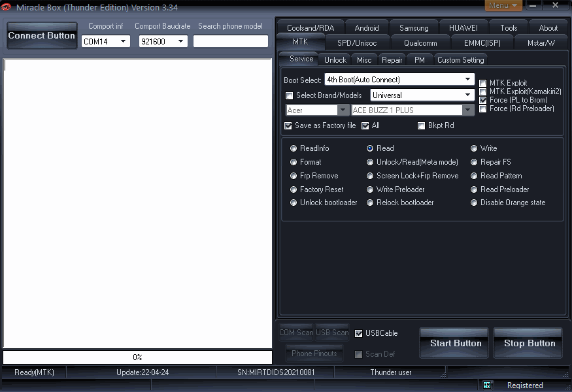The image size is (572, 392).
Task: Open the EMMC(ISP) tab
Action: [482, 43]
